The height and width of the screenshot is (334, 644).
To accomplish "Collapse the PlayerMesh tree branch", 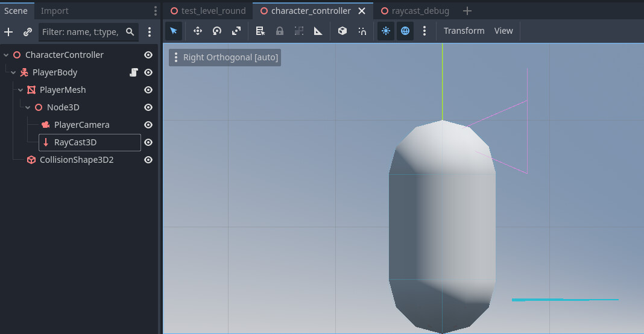I will click(21, 90).
